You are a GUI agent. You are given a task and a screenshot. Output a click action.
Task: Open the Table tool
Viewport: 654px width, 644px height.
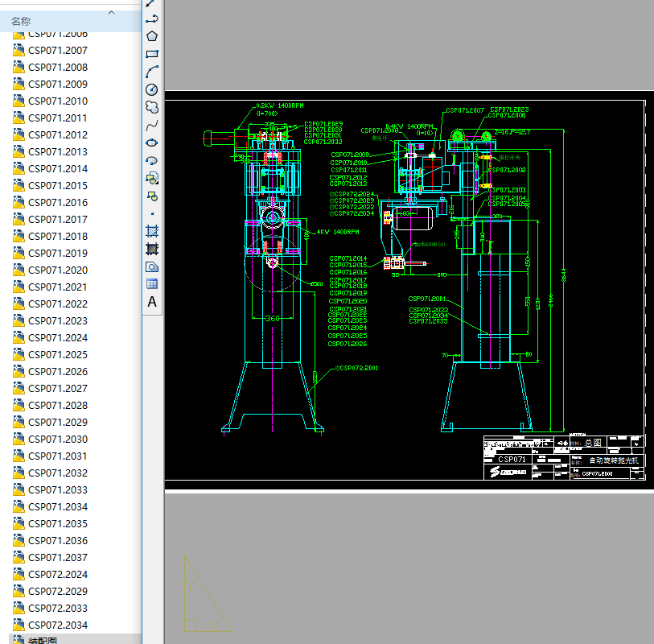click(x=151, y=284)
